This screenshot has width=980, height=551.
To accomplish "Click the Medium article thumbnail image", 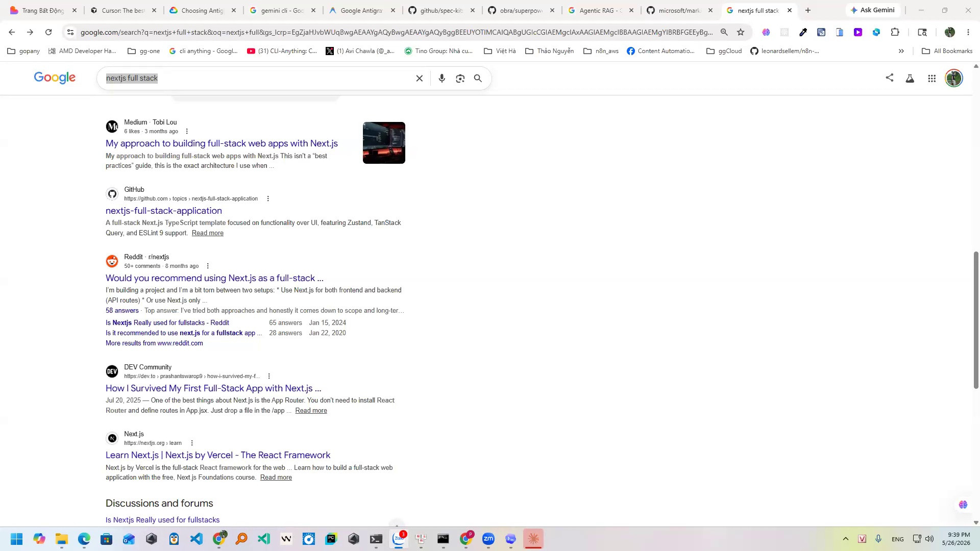I will click(x=384, y=143).
